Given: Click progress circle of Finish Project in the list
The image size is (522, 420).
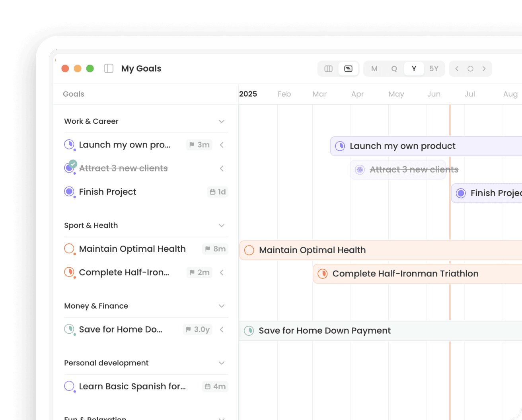Looking at the screenshot, I should tap(69, 192).
